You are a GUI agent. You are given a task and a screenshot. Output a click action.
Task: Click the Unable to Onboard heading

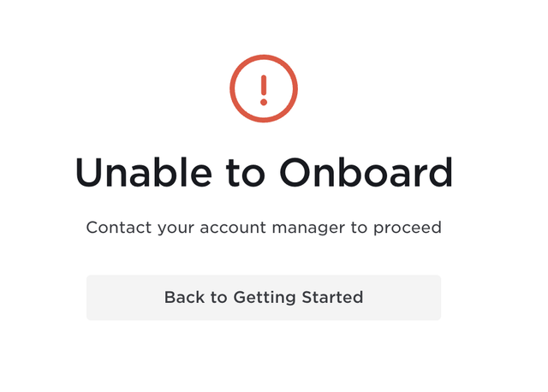[x=264, y=172]
